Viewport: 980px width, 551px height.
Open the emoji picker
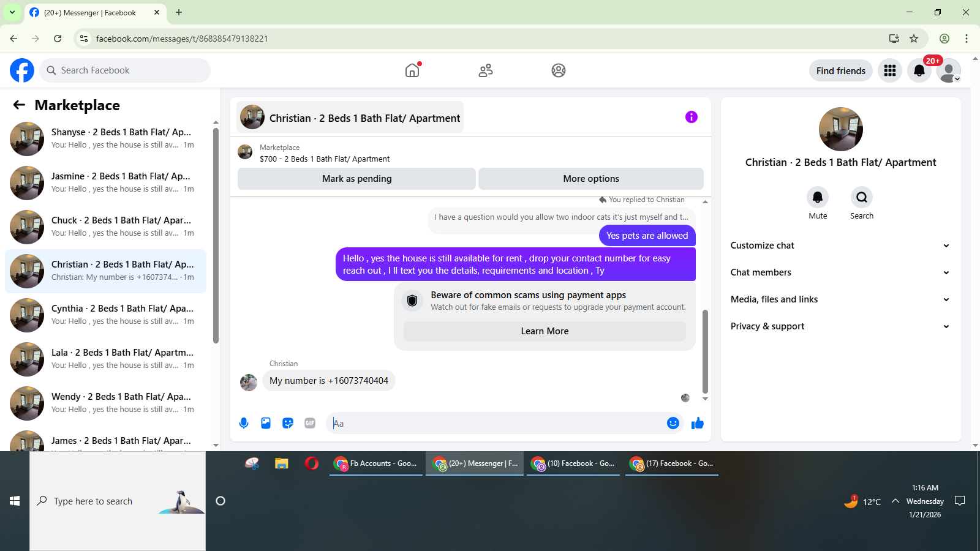click(x=673, y=423)
